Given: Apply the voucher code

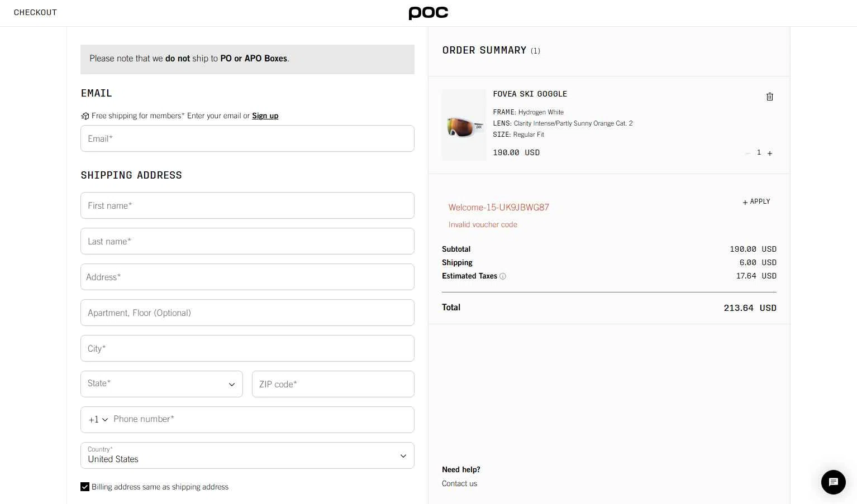Looking at the screenshot, I should [x=756, y=201].
